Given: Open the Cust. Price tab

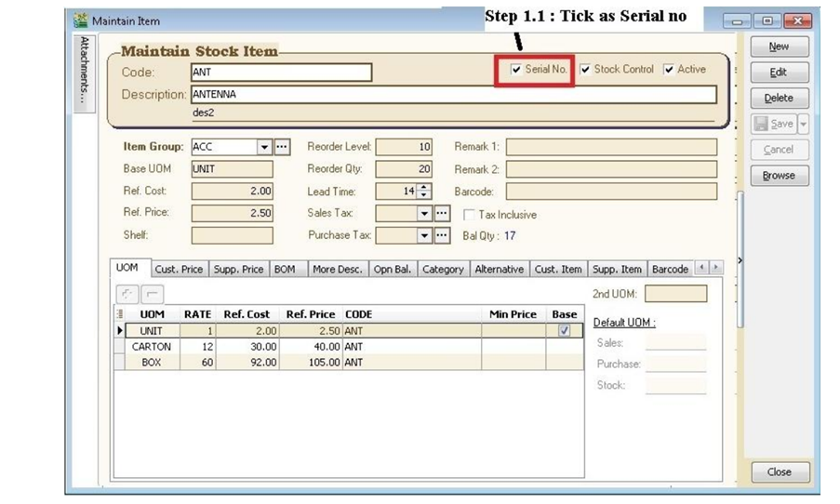Looking at the screenshot, I should click(x=179, y=270).
